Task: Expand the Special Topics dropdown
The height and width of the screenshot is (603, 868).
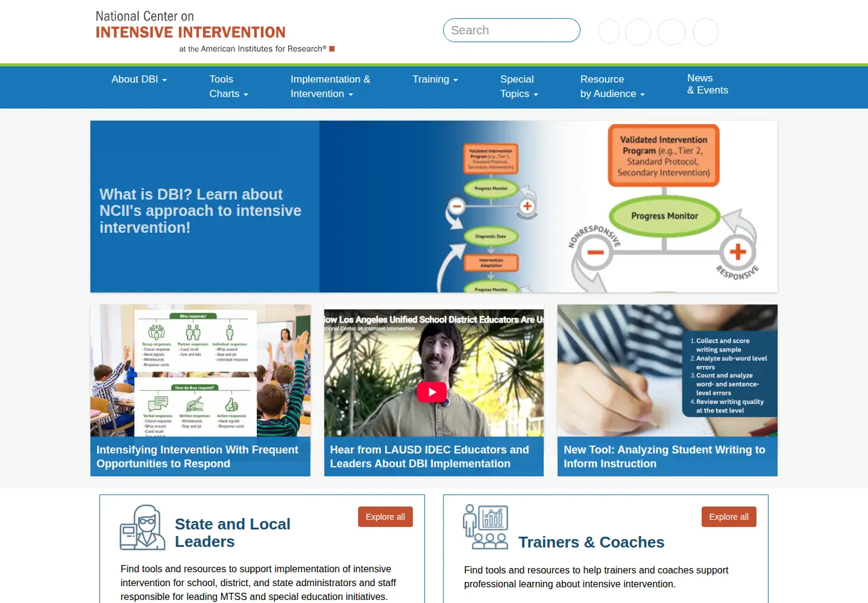Action: [x=519, y=86]
